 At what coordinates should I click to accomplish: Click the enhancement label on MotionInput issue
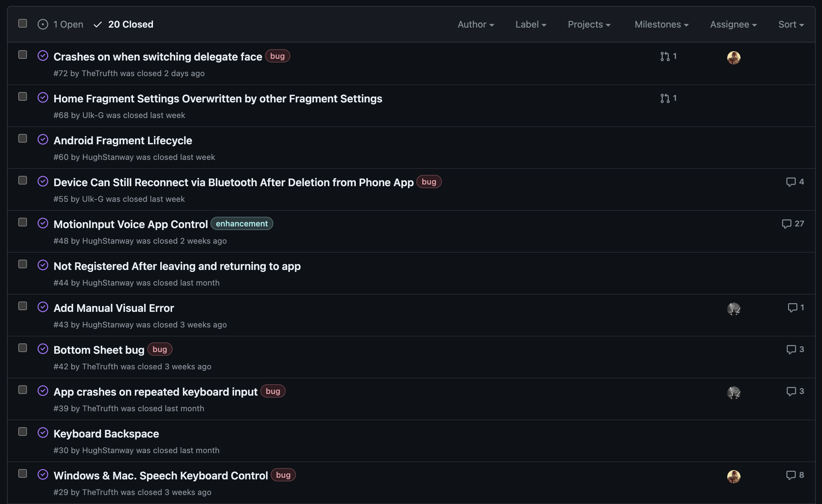pos(241,224)
